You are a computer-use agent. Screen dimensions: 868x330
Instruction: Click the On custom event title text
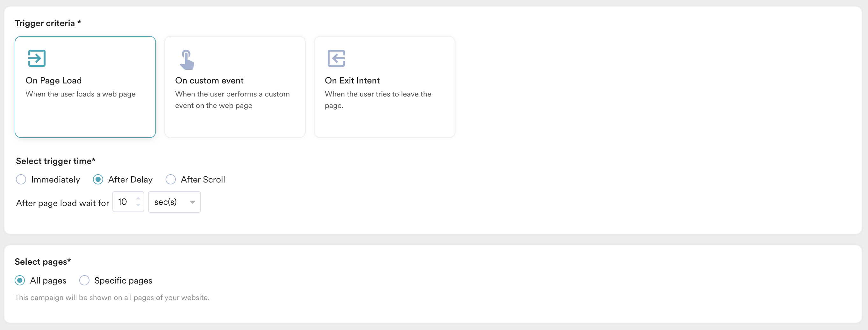209,81
